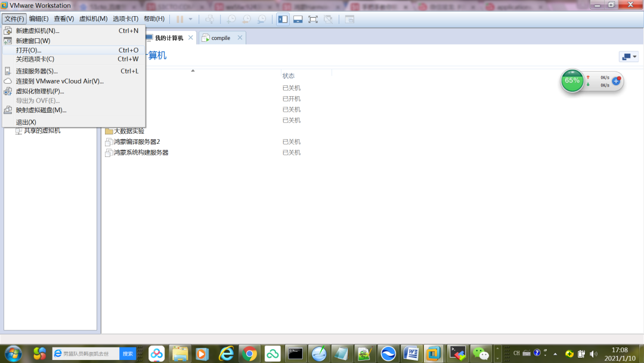Open the 虚拟机(M) menu
644x363 pixels.
tap(93, 19)
